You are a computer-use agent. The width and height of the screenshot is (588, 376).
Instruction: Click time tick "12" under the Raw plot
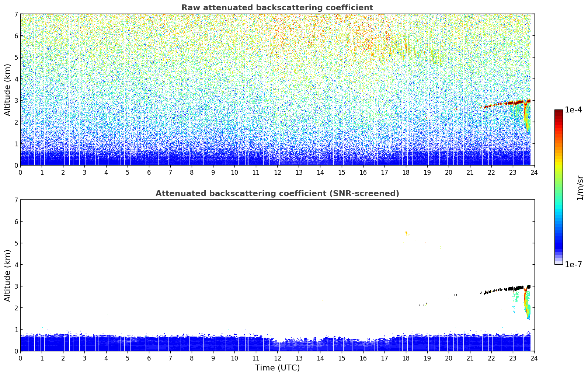277,172
